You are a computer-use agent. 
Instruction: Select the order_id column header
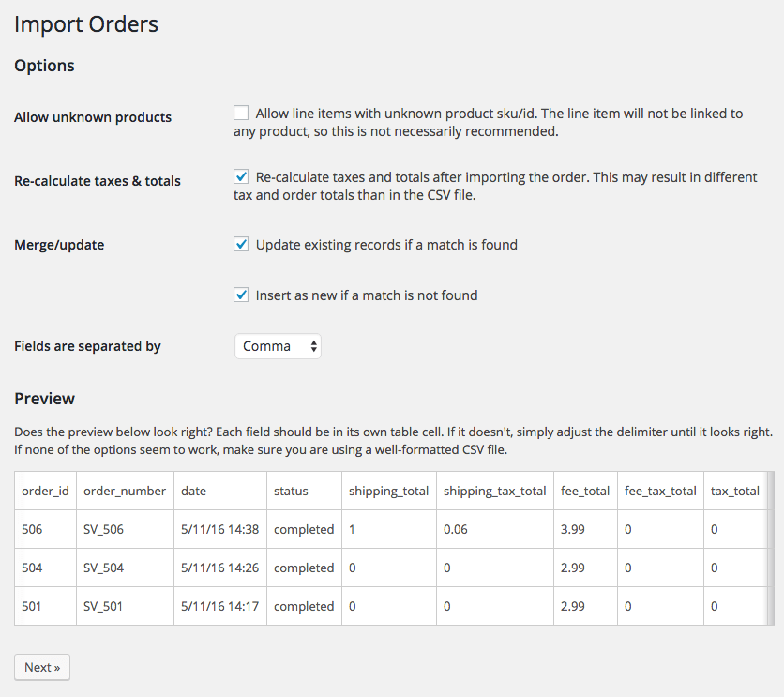[x=45, y=491]
